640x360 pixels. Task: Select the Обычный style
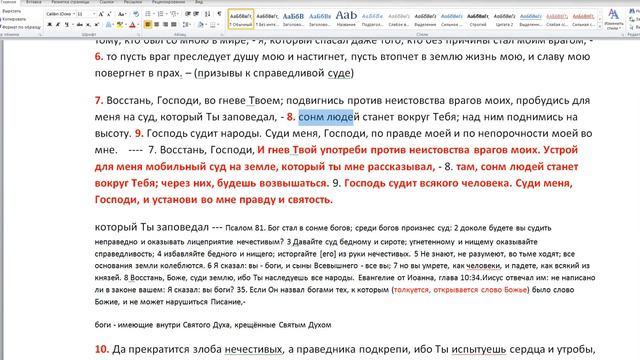pyautogui.click(x=241, y=19)
